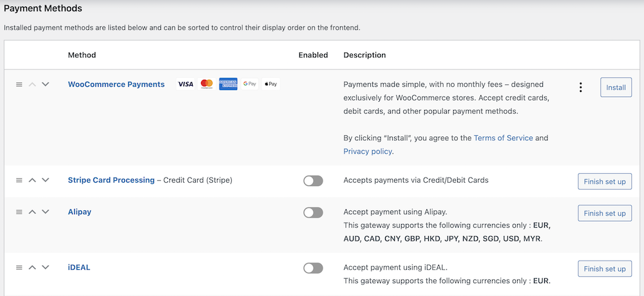Click the drag handle for Stripe Card Processing
644x296 pixels.
19,180
